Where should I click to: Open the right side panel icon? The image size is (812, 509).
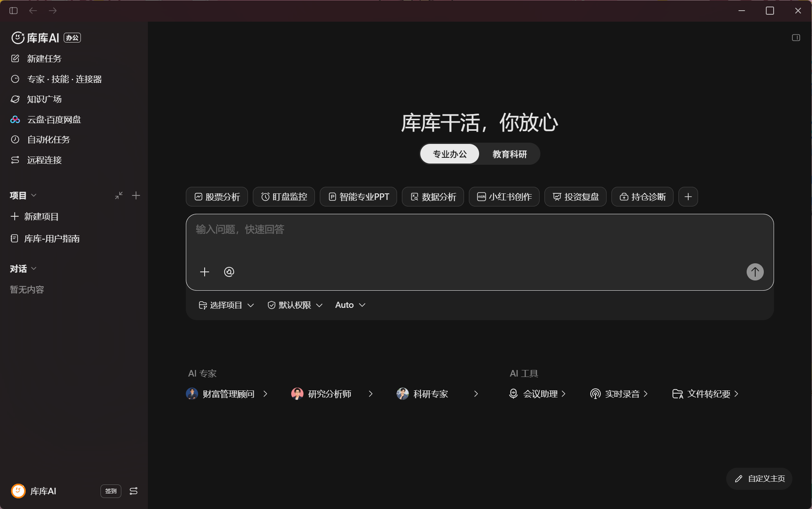tap(796, 38)
